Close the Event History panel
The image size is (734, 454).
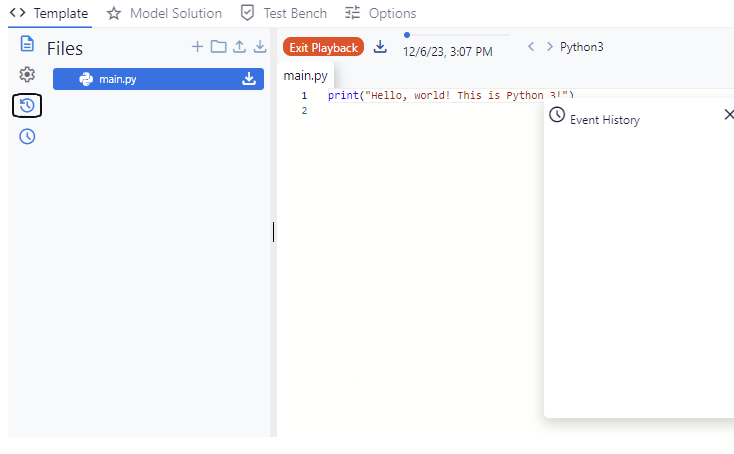(728, 115)
